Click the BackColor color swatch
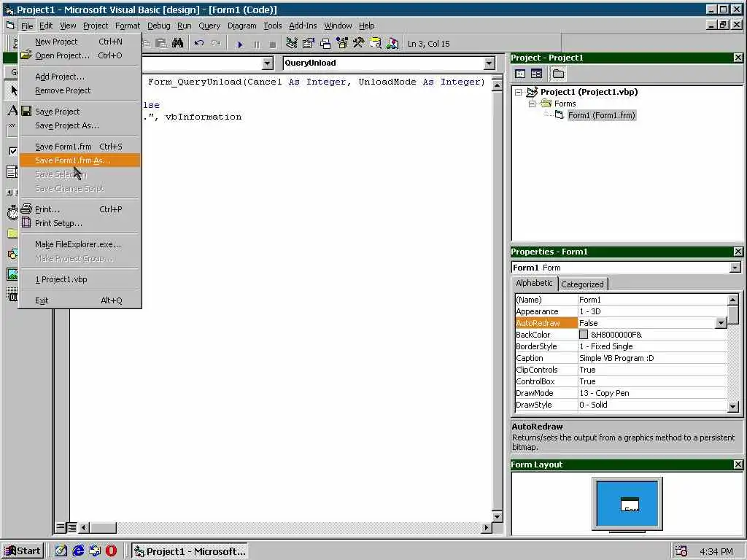This screenshot has height=560, width=747. [x=584, y=335]
